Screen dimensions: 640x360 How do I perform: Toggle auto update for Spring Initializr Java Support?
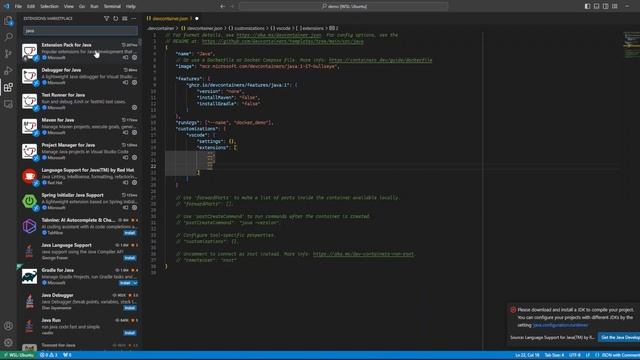click(125, 207)
